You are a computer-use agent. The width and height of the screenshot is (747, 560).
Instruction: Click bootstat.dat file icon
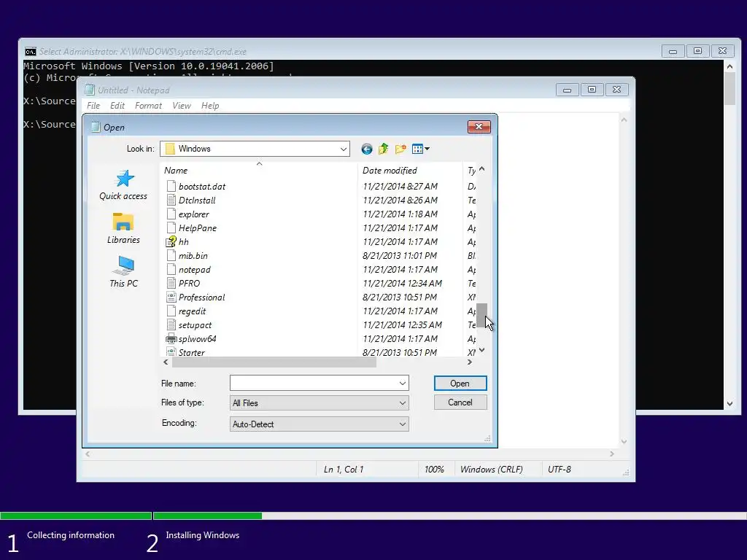171,186
